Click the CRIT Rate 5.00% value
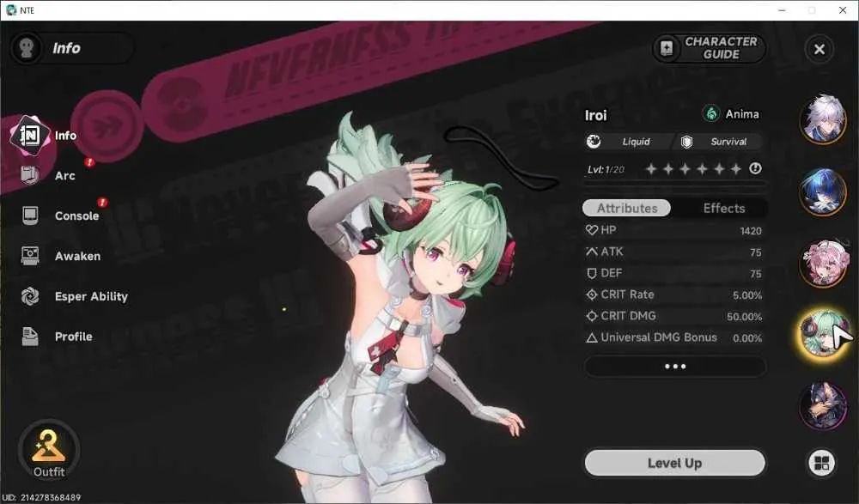859x504 pixels. [747, 295]
